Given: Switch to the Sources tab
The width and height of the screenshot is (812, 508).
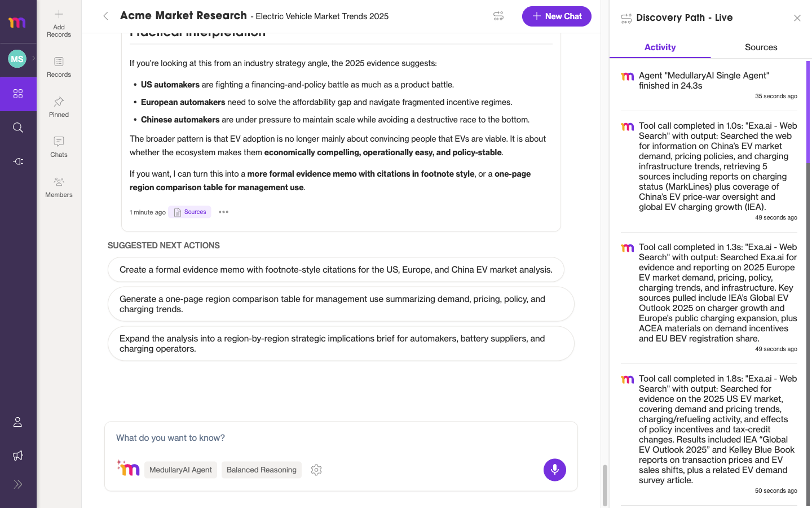Looking at the screenshot, I should (x=761, y=47).
